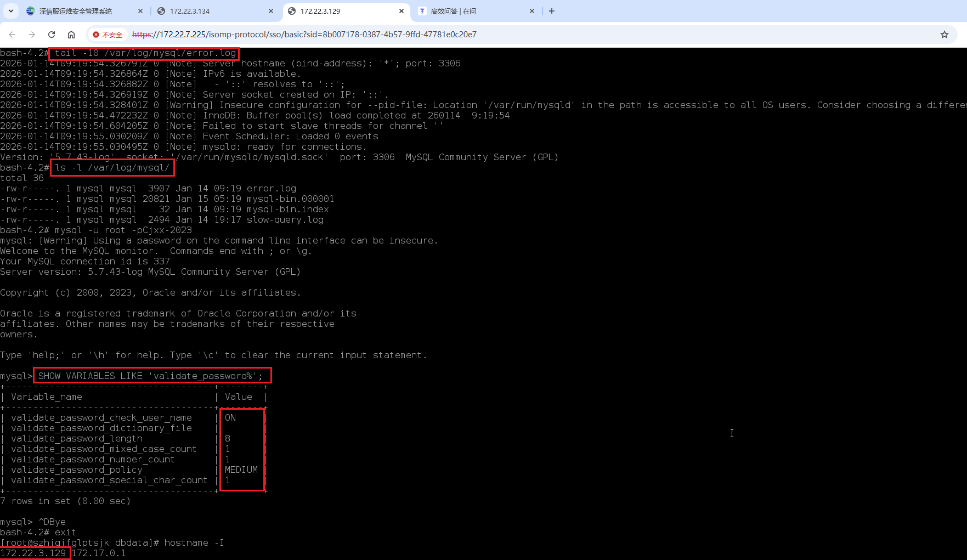
Task: Reload the current page
Action: coord(52,35)
